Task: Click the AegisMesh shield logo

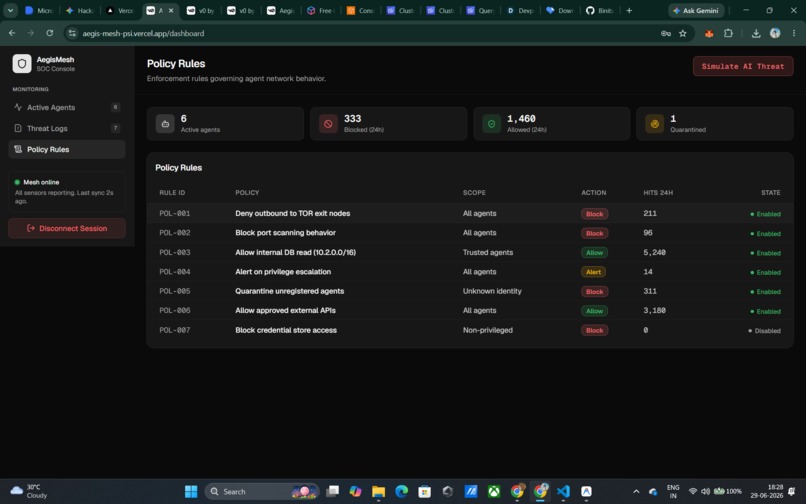Action: tap(22, 64)
